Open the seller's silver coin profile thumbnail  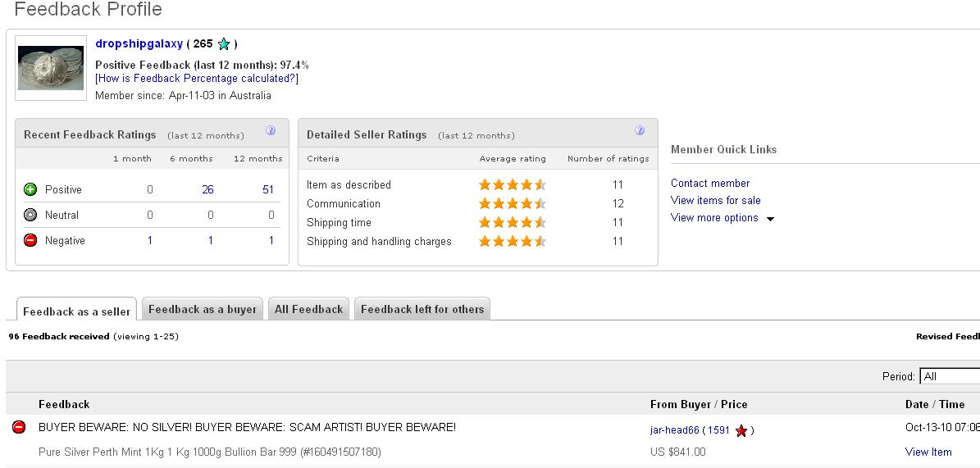tap(51, 67)
